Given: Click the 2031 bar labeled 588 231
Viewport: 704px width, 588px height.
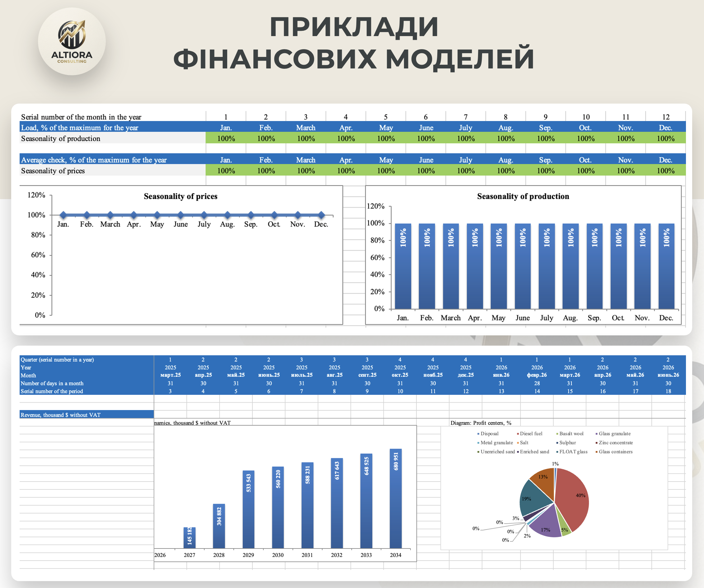Looking at the screenshot, I should coord(307,505).
